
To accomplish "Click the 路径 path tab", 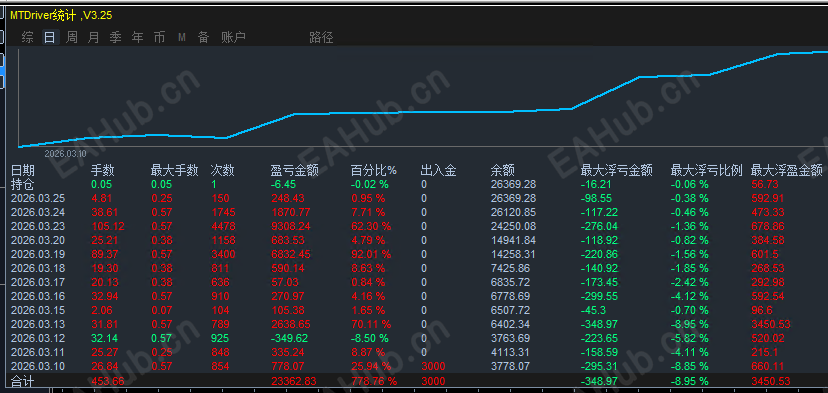I will [x=321, y=38].
